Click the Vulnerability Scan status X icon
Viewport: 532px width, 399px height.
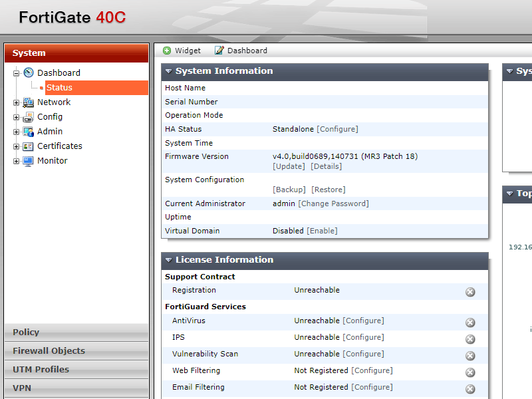click(470, 356)
